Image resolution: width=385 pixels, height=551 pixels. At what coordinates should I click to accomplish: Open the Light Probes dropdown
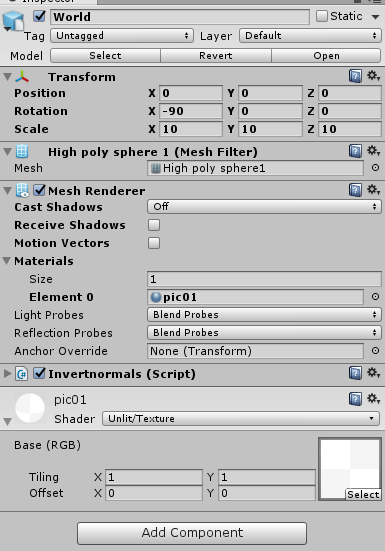coord(264,315)
